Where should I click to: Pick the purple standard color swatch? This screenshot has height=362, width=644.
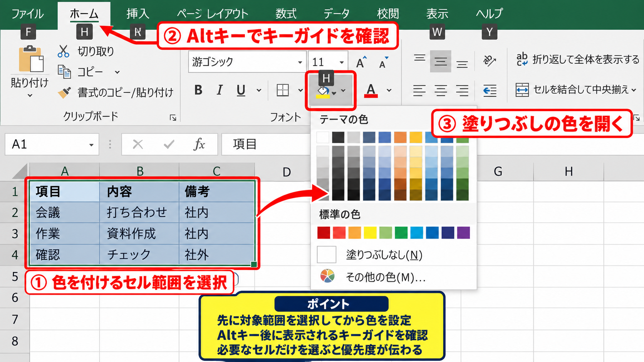(463, 233)
